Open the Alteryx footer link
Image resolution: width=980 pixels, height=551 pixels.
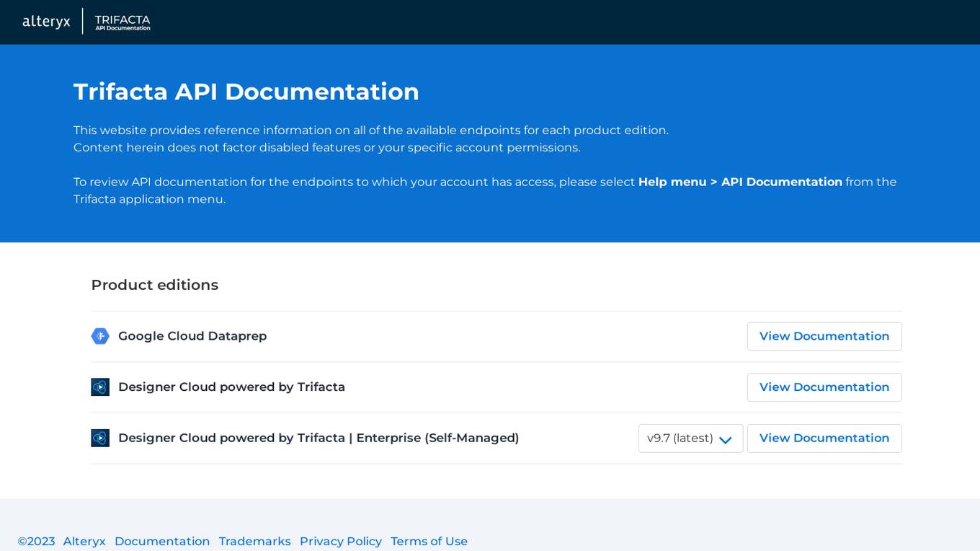point(84,541)
